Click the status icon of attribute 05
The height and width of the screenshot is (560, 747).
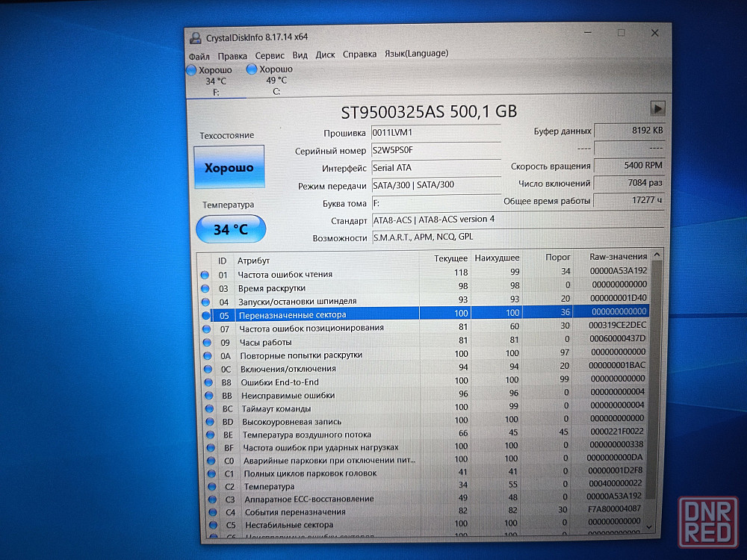pyautogui.click(x=206, y=315)
